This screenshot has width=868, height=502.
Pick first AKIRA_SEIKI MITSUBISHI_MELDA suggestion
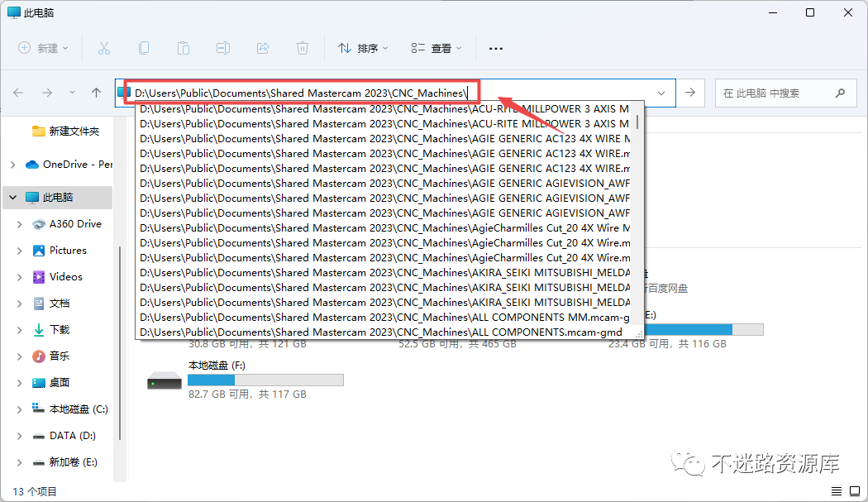pyautogui.click(x=384, y=273)
